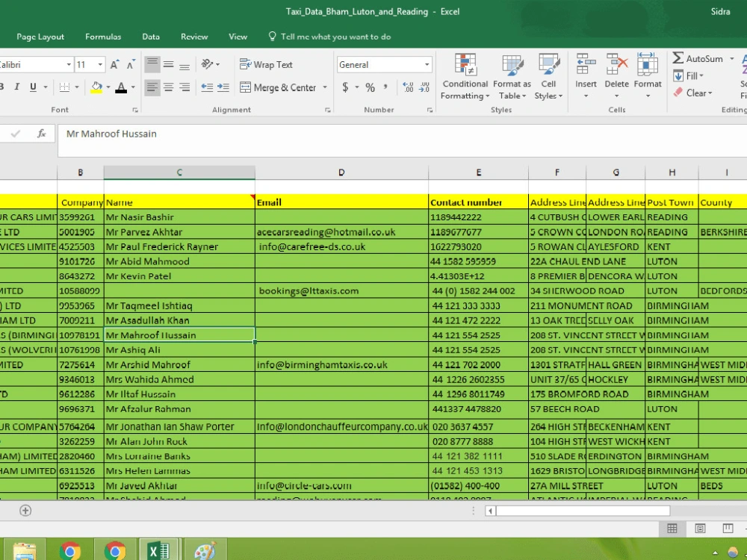Decrease font size with the smaller A icon

[131, 65]
